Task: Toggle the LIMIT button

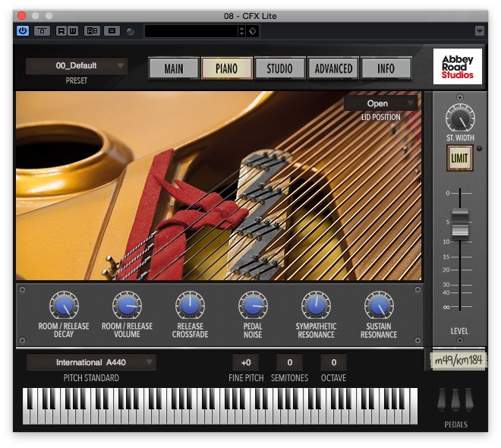Action: [459, 158]
